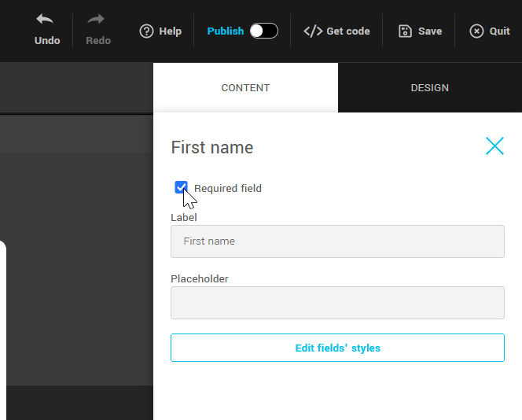Click the Required field label text
This screenshot has height=420, width=522.
coord(228,189)
